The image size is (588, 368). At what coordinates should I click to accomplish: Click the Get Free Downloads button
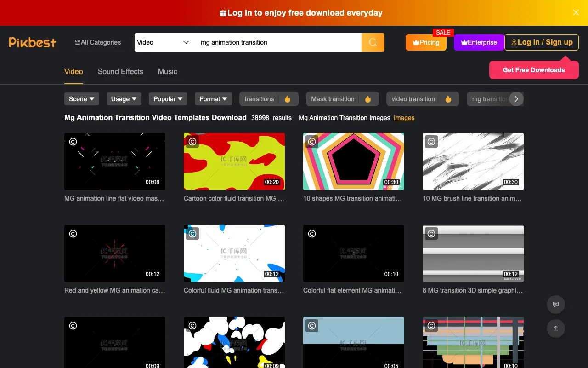pyautogui.click(x=534, y=70)
